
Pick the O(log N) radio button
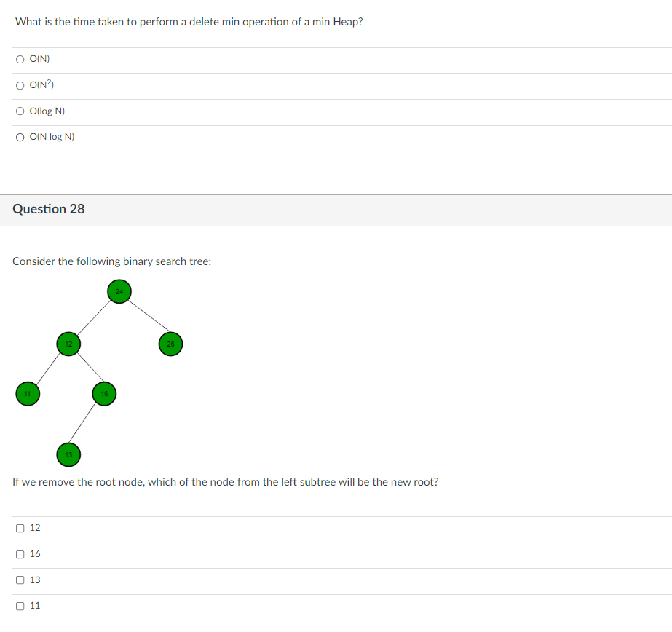[20, 111]
